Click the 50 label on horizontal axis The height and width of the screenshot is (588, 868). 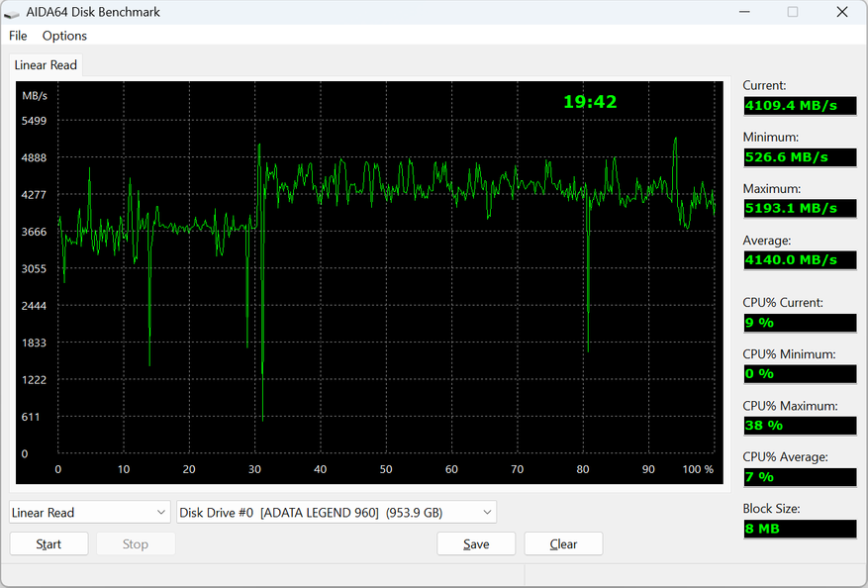point(386,469)
